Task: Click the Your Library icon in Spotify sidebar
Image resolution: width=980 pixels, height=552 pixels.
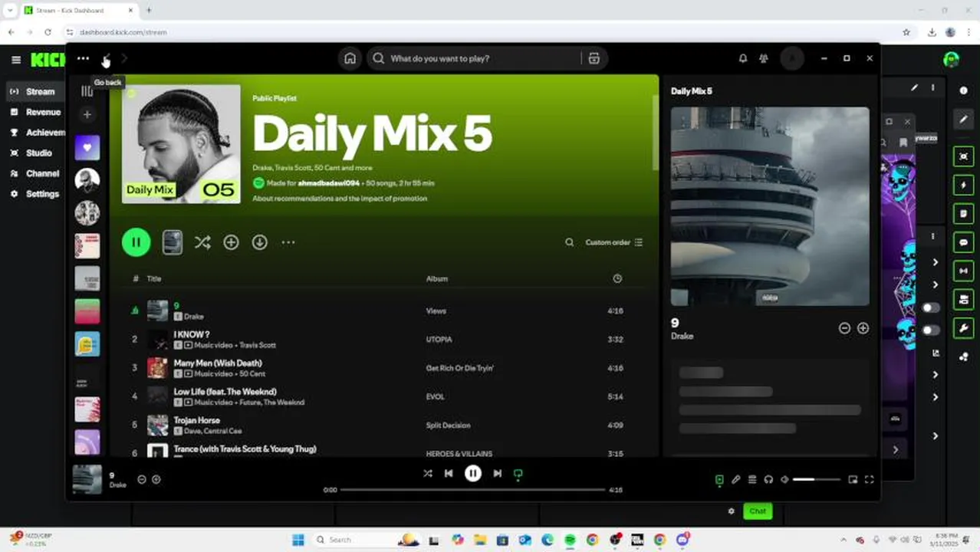Action: tap(87, 90)
